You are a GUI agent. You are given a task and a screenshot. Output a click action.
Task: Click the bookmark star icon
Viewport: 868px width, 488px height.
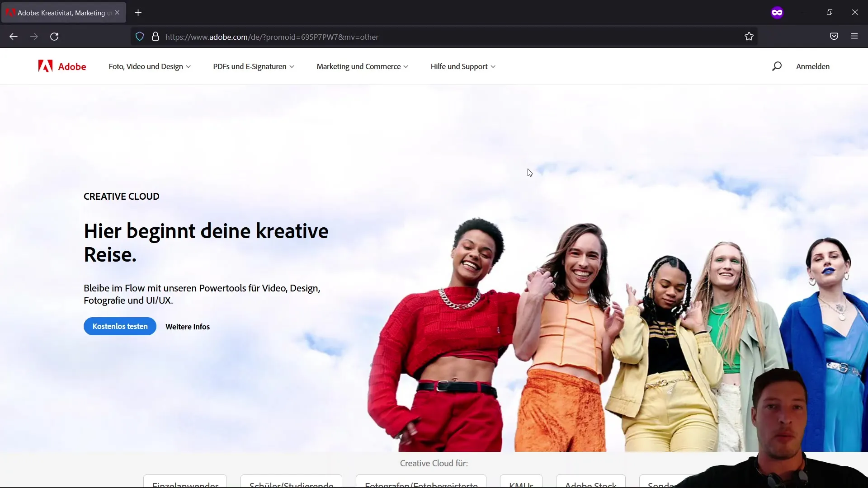pyautogui.click(x=750, y=36)
